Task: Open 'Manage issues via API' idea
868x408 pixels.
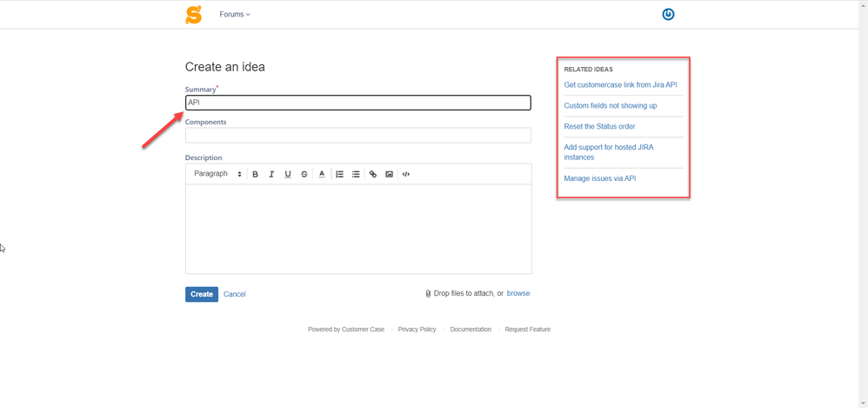Action: click(599, 178)
